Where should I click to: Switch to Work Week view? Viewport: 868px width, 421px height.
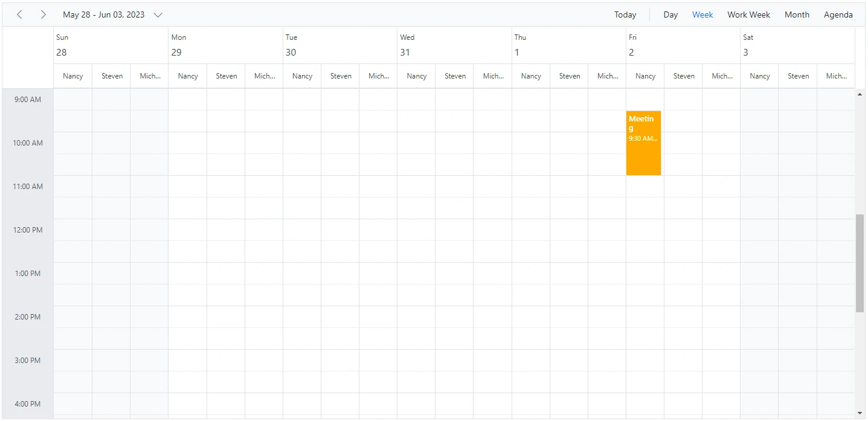pyautogui.click(x=748, y=14)
